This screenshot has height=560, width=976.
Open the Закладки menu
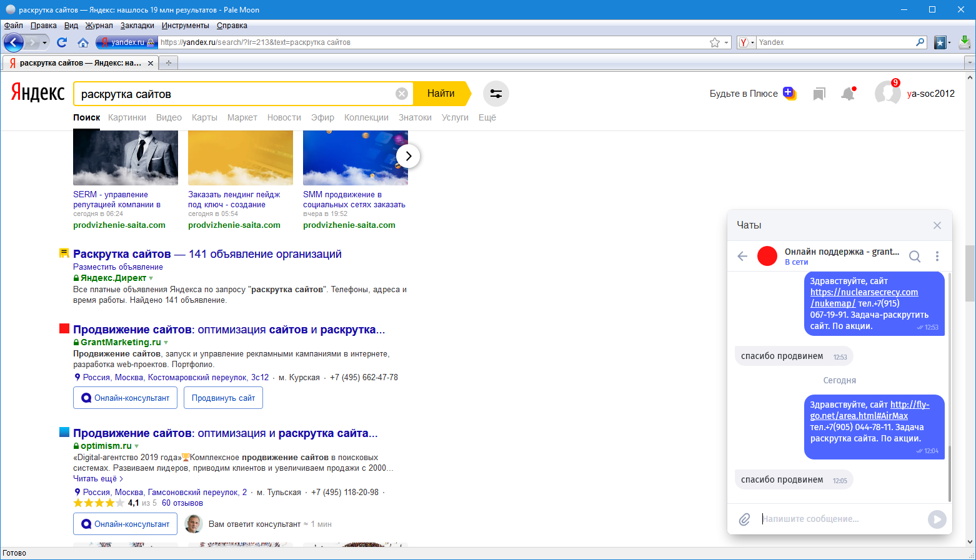coord(137,26)
